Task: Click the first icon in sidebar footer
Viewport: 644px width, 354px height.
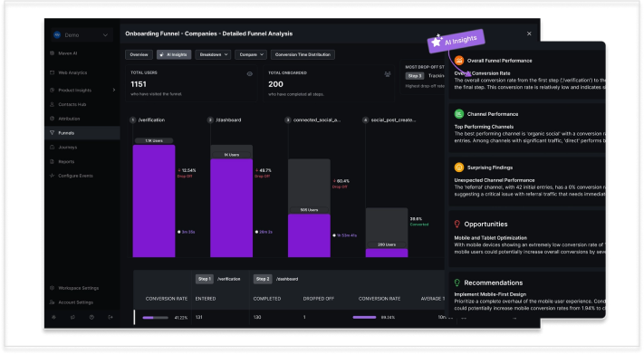Action: point(53,317)
